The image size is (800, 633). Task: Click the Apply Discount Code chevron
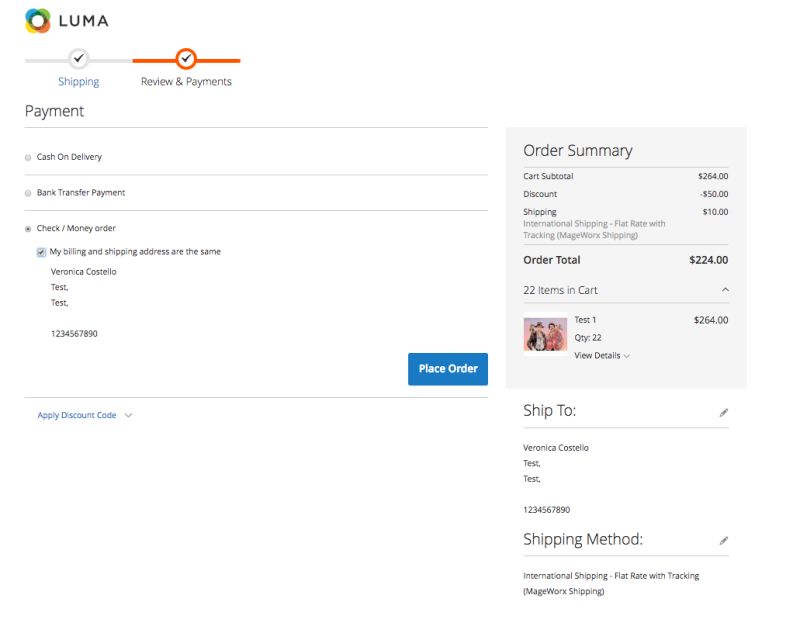point(128,414)
